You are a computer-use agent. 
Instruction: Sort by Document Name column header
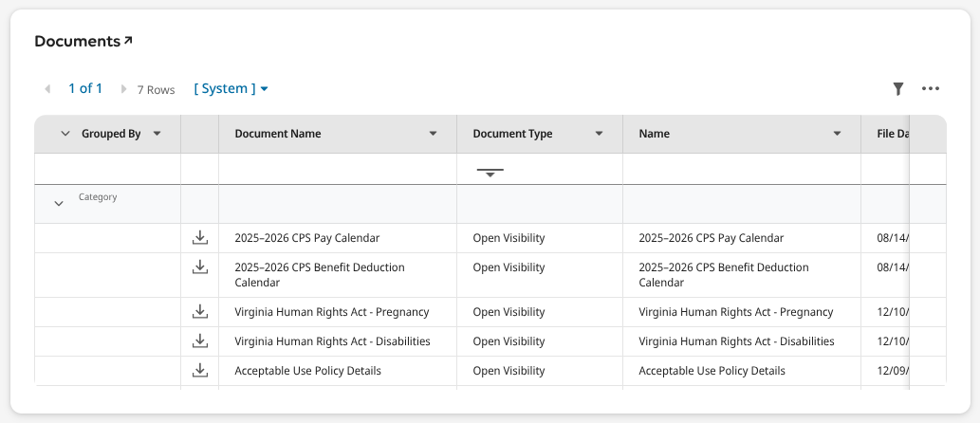click(278, 134)
